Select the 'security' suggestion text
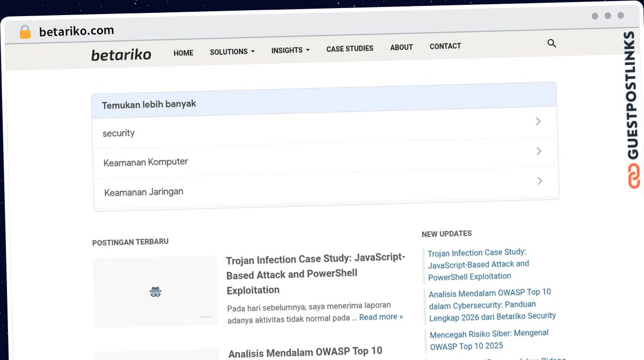644x360 pixels. coord(119,133)
